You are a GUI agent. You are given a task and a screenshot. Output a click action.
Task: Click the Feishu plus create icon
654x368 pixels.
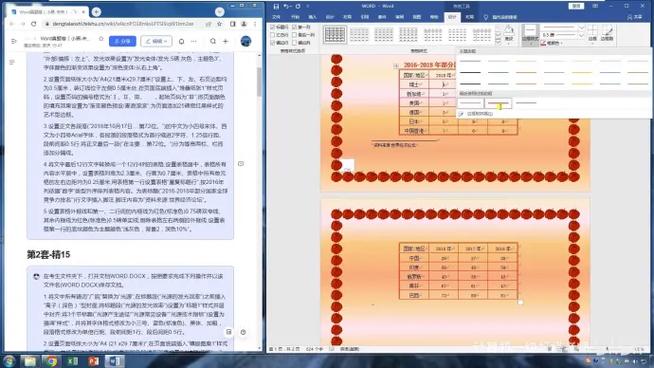point(226,41)
